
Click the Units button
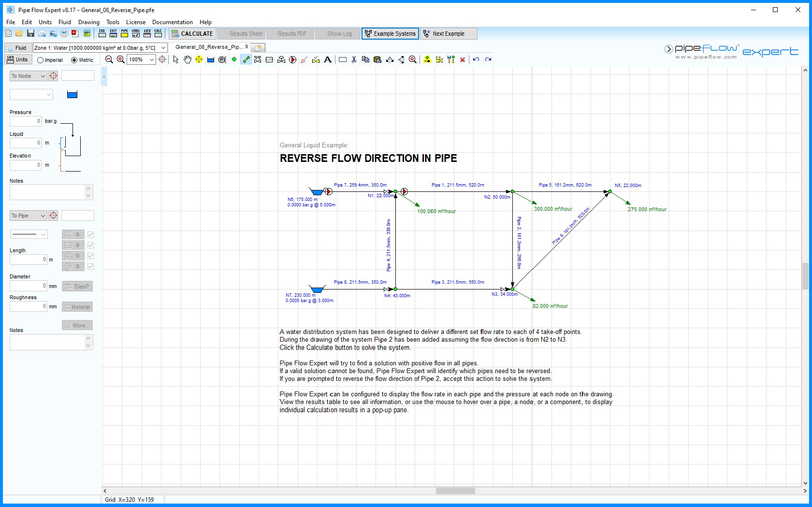pos(17,59)
